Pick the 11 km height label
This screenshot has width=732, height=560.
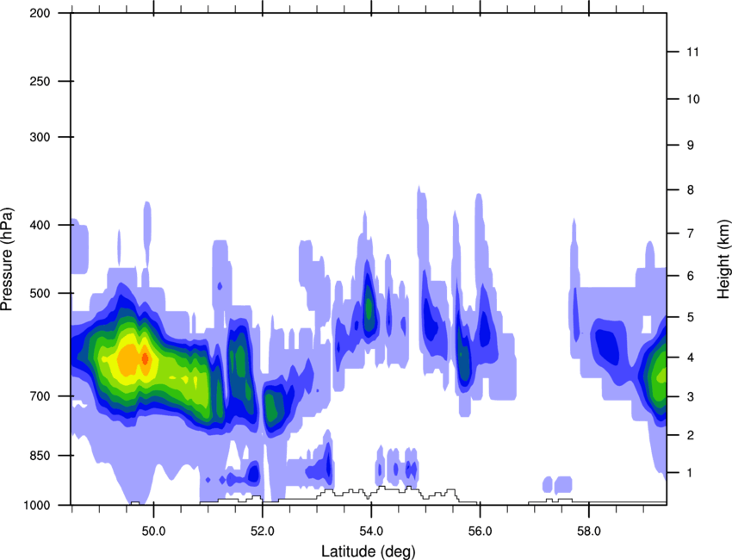point(693,52)
